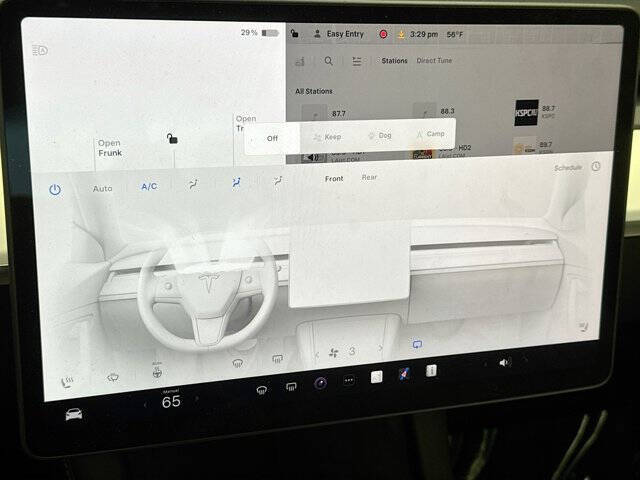640x480 pixels.
Task: Tap the 3:29 pm clock
Action: point(424,35)
